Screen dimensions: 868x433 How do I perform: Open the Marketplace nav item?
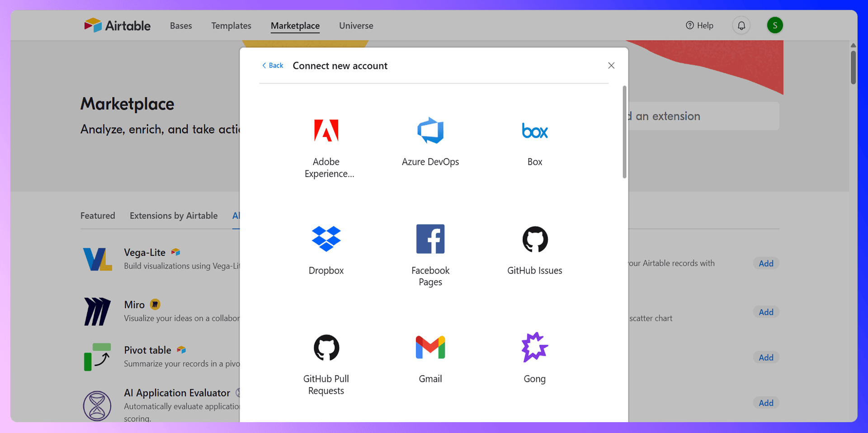295,26
